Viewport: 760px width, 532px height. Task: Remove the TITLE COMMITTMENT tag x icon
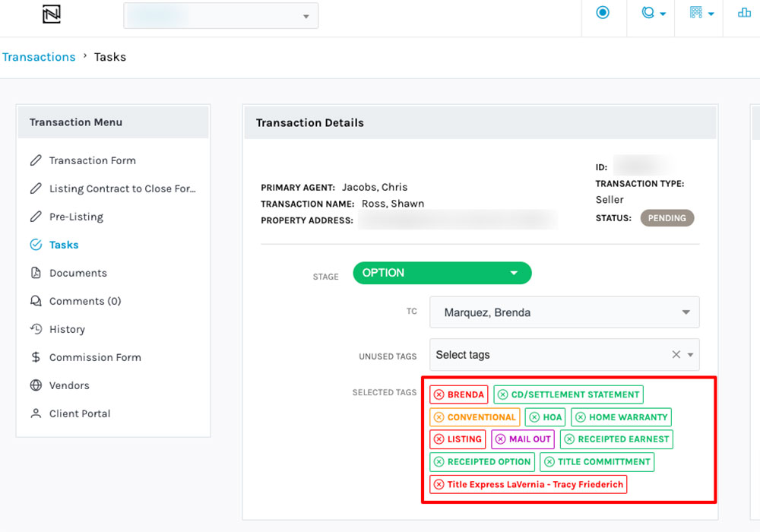click(x=549, y=462)
